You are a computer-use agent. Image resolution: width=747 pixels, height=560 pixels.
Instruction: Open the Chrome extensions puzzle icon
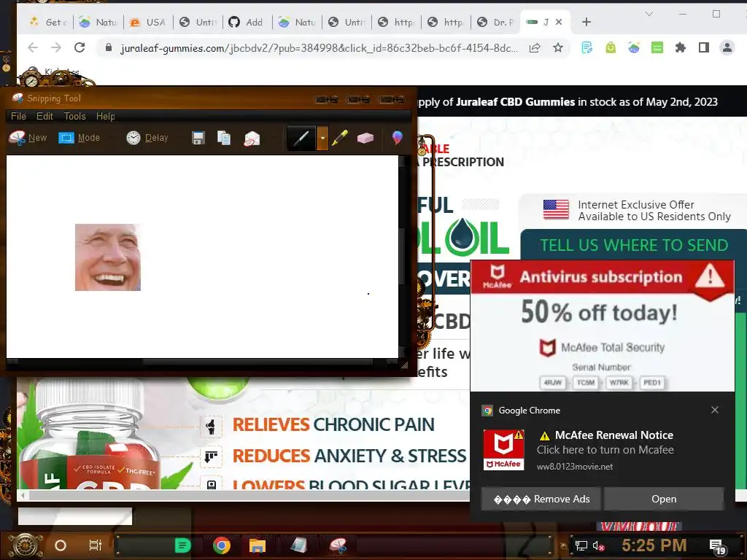(x=681, y=47)
